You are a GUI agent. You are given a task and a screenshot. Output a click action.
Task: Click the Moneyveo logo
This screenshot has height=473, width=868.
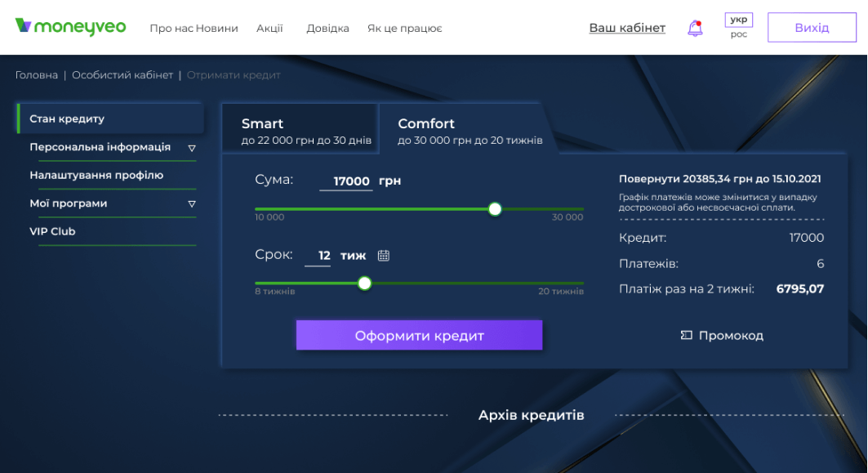tap(70, 27)
